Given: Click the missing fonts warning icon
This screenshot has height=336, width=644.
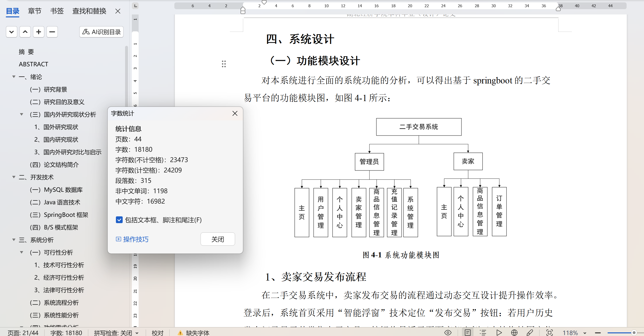Looking at the screenshot, I should tap(180, 333).
